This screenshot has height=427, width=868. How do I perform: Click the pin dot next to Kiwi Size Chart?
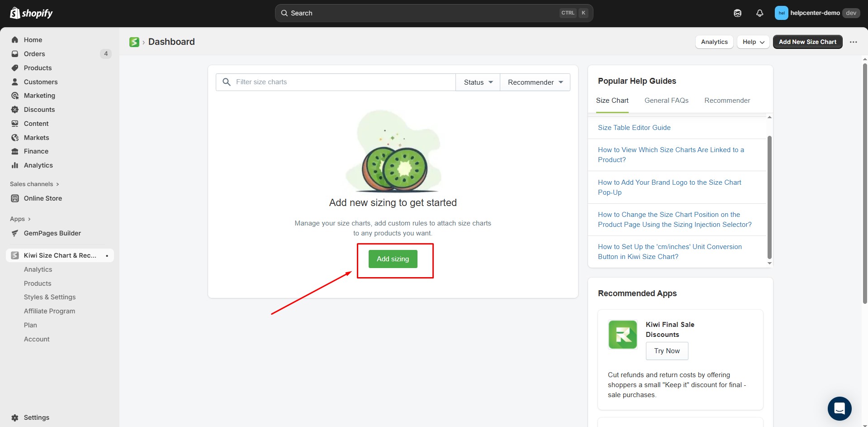pyautogui.click(x=107, y=256)
